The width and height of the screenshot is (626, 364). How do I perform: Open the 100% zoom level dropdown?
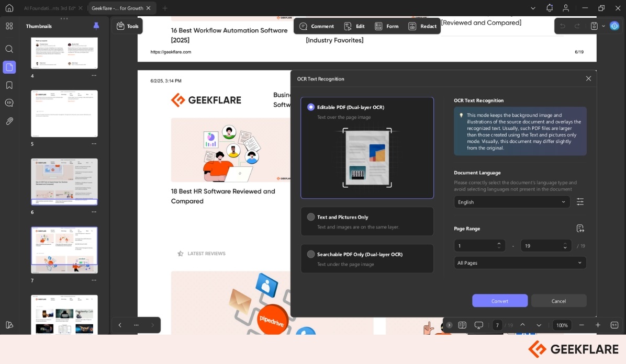pos(562,325)
